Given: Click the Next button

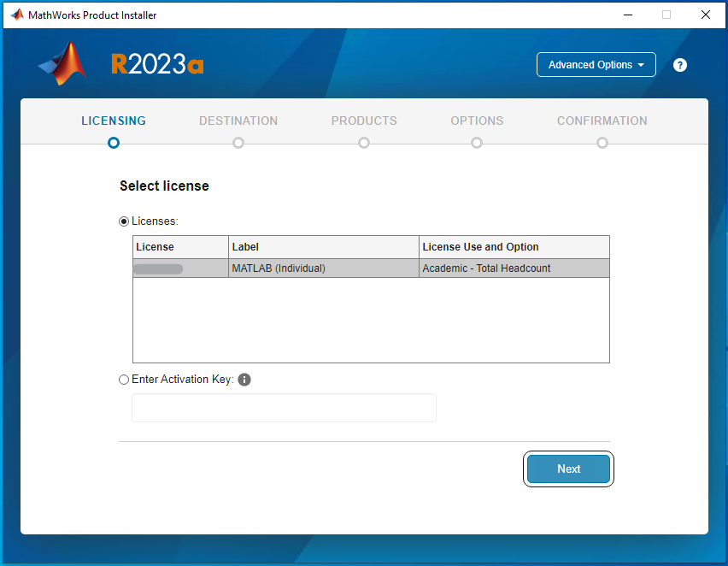Looking at the screenshot, I should [x=568, y=469].
